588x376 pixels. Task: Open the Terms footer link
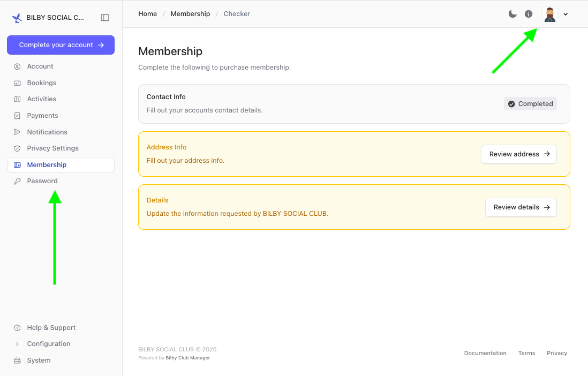coord(526,353)
